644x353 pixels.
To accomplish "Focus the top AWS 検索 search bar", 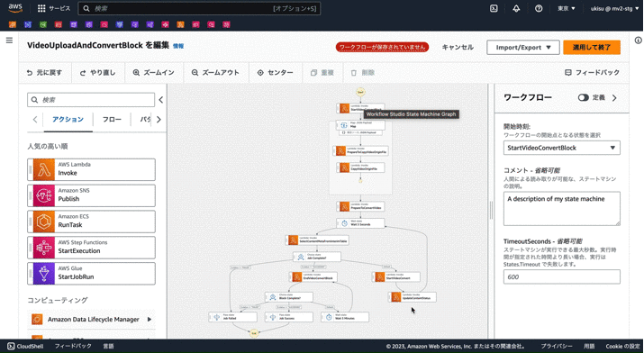I will point(199,8).
